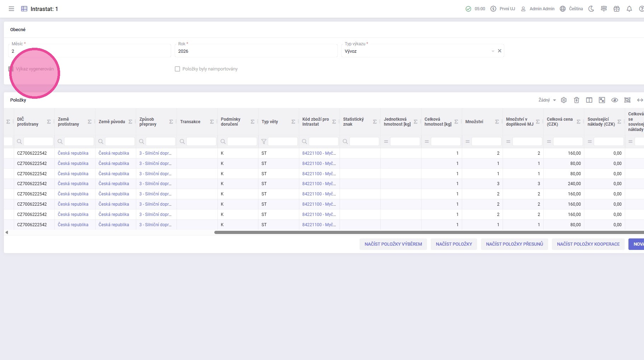This screenshot has width=644, height=360.
Task: Click the signpost icon in header
Action: [604, 9]
